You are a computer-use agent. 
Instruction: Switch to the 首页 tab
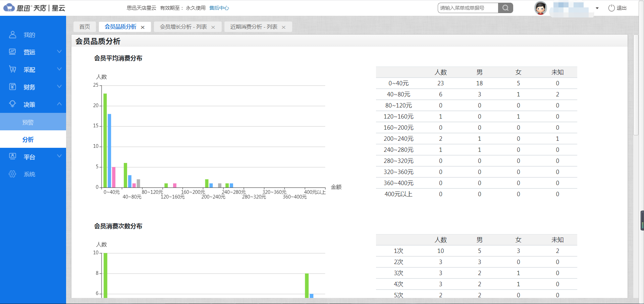pyautogui.click(x=85, y=27)
